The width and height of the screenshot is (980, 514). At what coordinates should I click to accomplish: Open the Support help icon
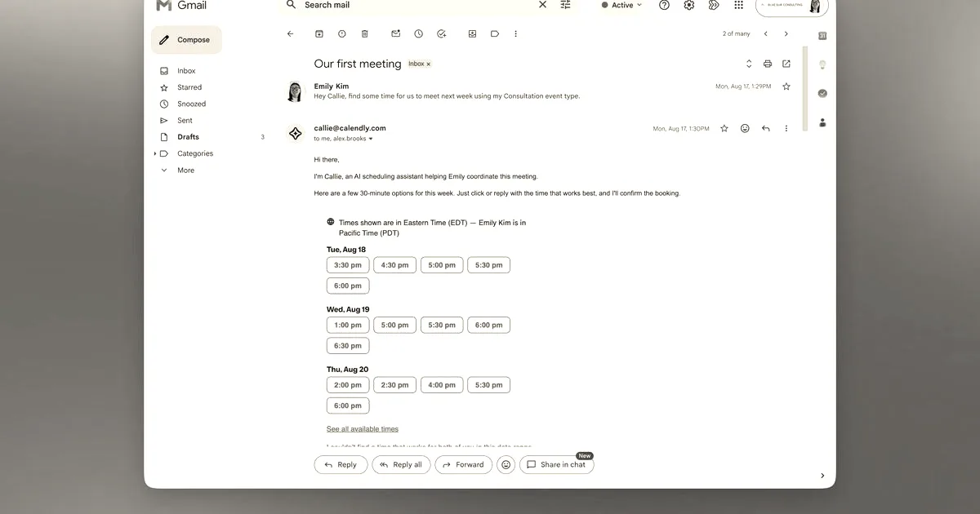(x=664, y=5)
